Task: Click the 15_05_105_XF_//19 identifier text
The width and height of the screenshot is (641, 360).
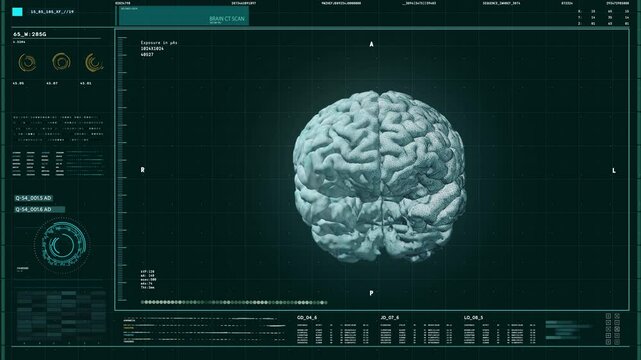Action: point(52,12)
